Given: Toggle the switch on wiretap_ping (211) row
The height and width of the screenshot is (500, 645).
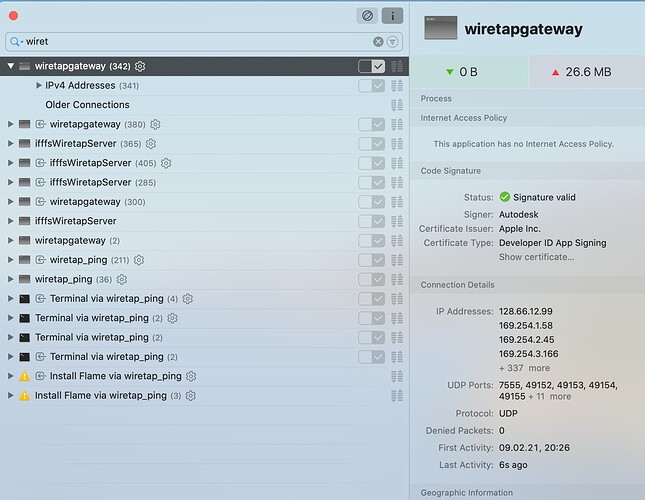Looking at the screenshot, I should 371,260.
